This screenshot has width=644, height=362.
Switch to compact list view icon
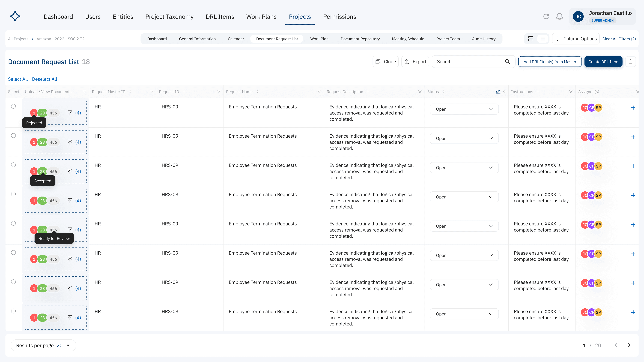point(542,39)
